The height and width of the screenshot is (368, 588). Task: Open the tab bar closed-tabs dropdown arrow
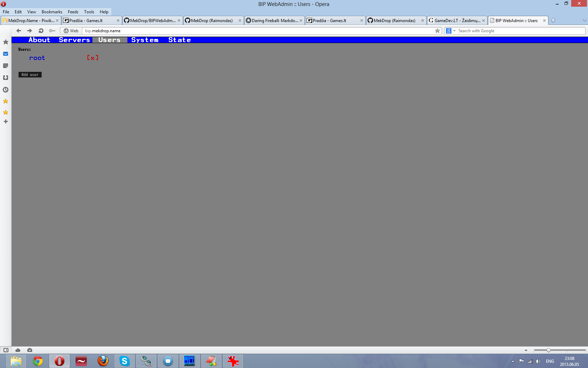[x=584, y=20]
